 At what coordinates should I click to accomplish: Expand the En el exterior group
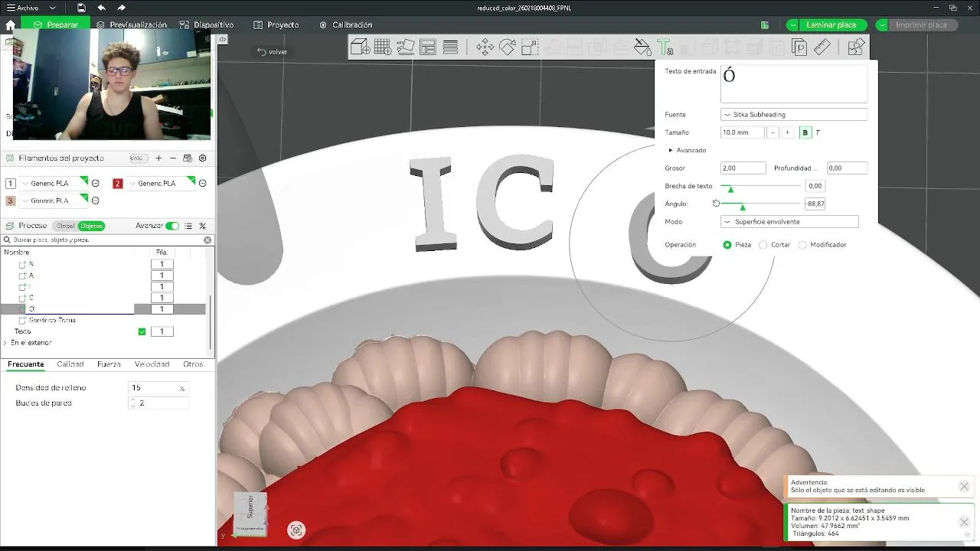click(5, 343)
